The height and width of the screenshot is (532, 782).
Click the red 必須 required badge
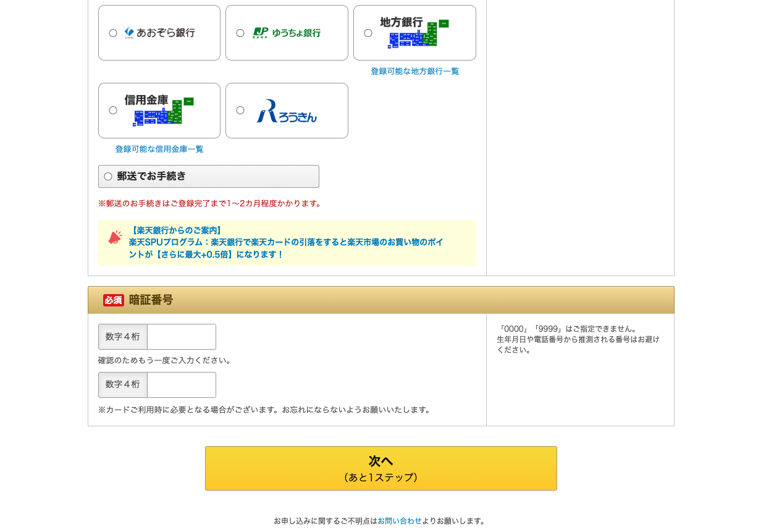pyautogui.click(x=113, y=300)
